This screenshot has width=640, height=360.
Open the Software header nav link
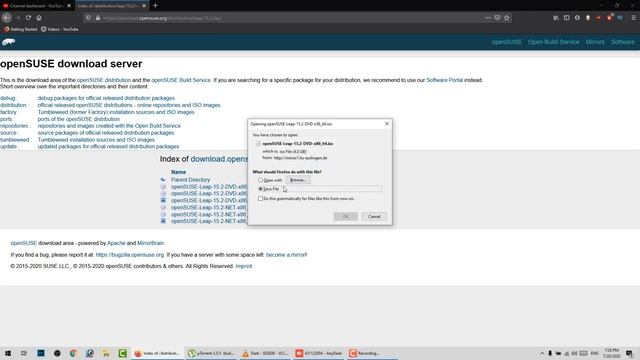[623, 42]
